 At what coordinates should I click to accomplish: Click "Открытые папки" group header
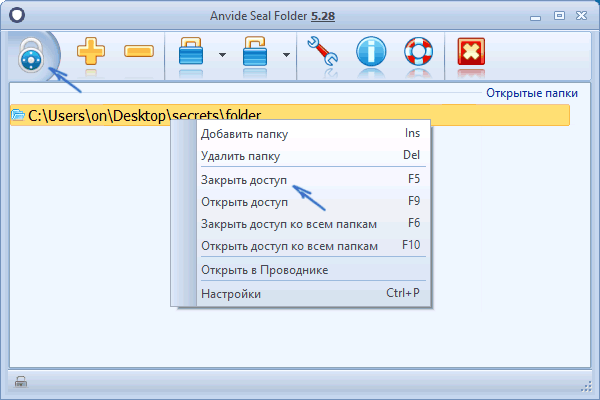point(532,93)
